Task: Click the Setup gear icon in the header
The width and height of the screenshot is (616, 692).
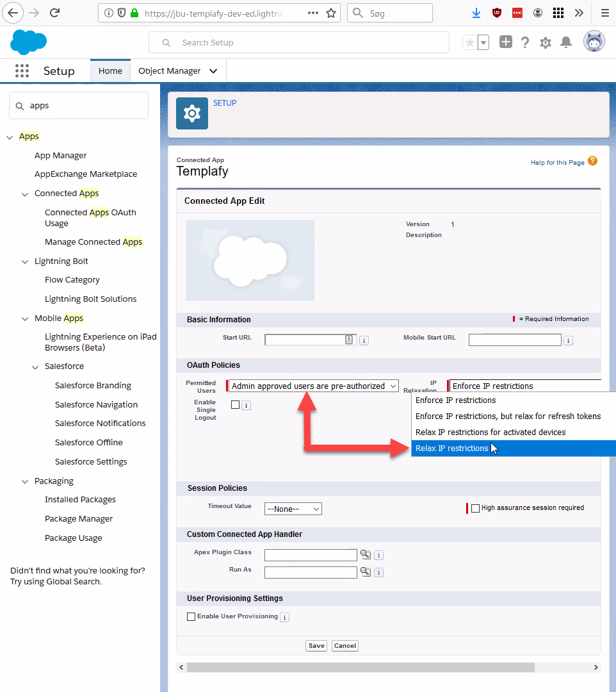Action: coord(545,41)
